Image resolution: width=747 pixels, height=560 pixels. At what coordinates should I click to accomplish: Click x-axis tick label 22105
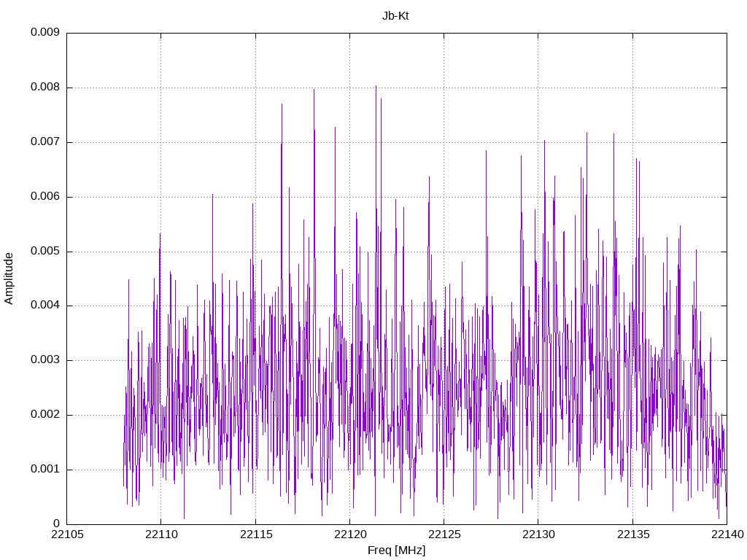coord(67,534)
